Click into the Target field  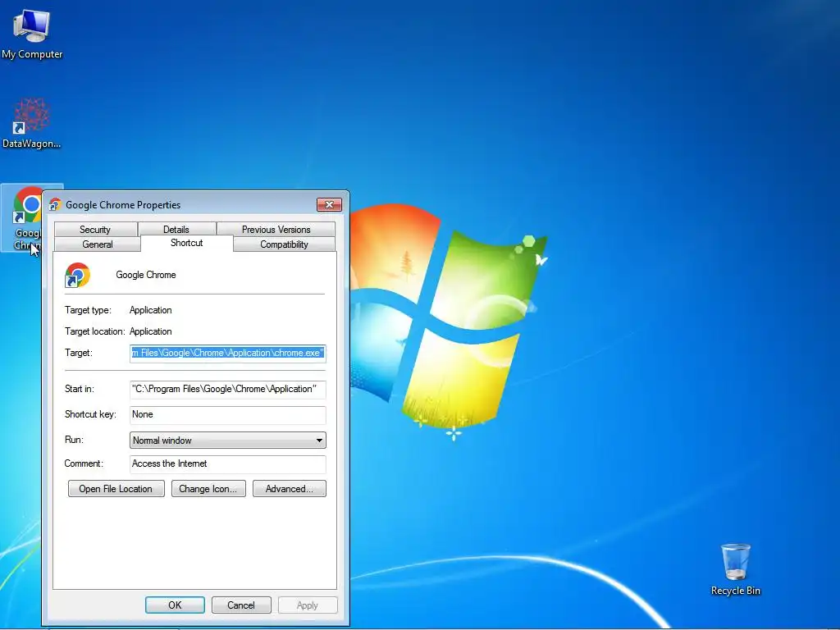(x=228, y=353)
